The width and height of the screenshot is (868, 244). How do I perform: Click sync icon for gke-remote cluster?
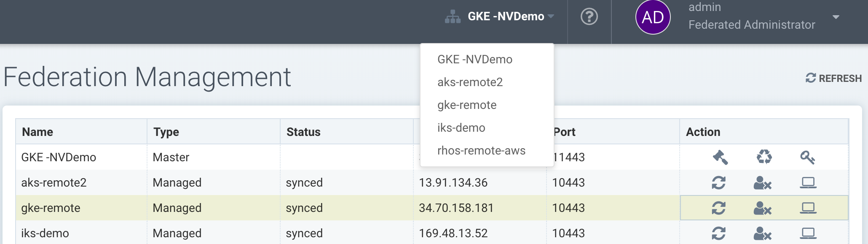point(719,208)
